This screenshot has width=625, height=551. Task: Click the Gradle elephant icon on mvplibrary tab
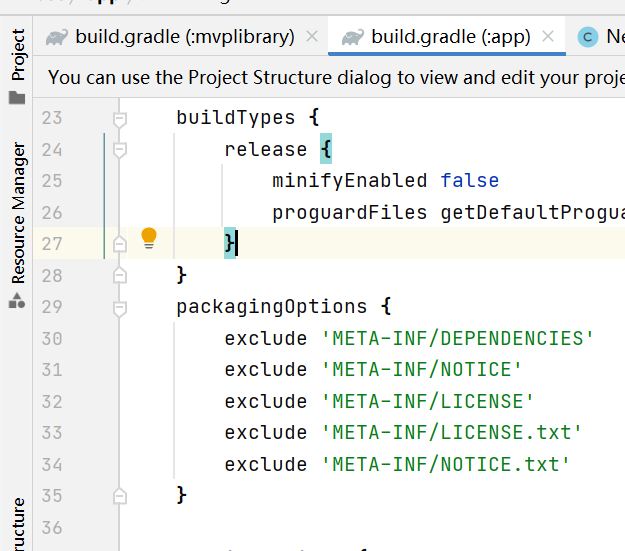(57, 38)
